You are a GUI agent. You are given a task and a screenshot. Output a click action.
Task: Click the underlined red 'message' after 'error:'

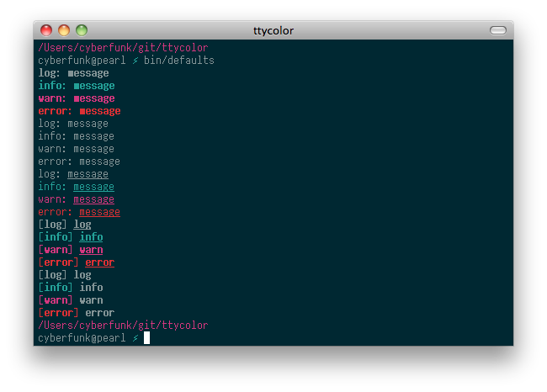pyautogui.click(x=100, y=212)
